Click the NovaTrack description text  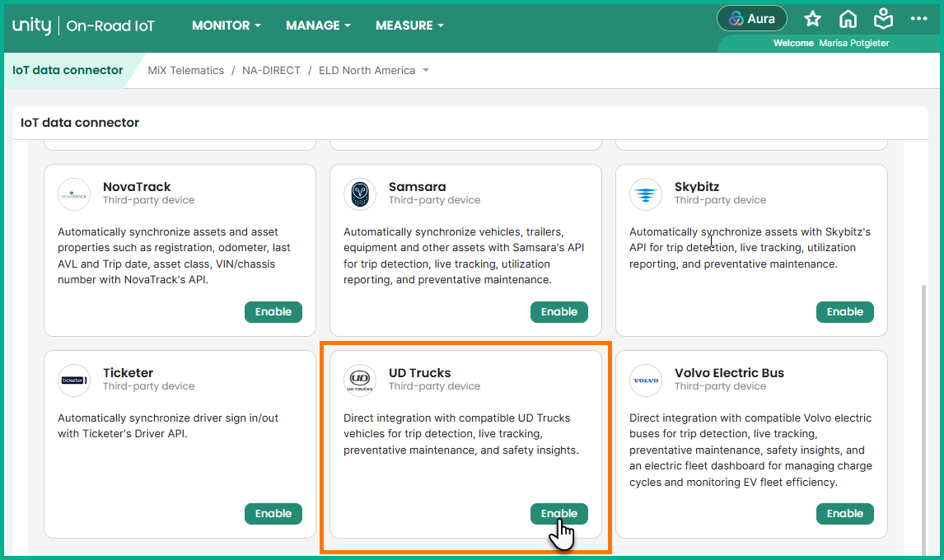tap(174, 256)
